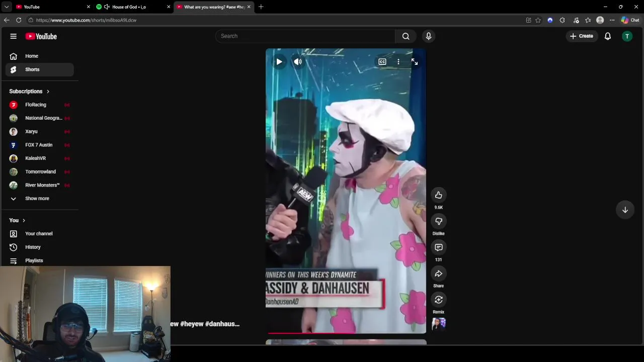The height and width of the screenshot is (362, 644).
Task: Share this Short
Action: (x=439, y=274)
